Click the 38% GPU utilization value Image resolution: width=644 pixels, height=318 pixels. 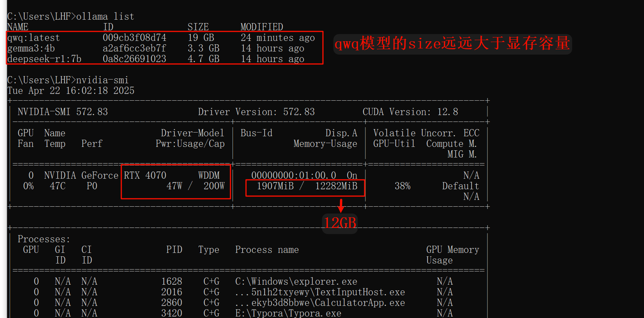pyautogui.click(x=402, y=186)
